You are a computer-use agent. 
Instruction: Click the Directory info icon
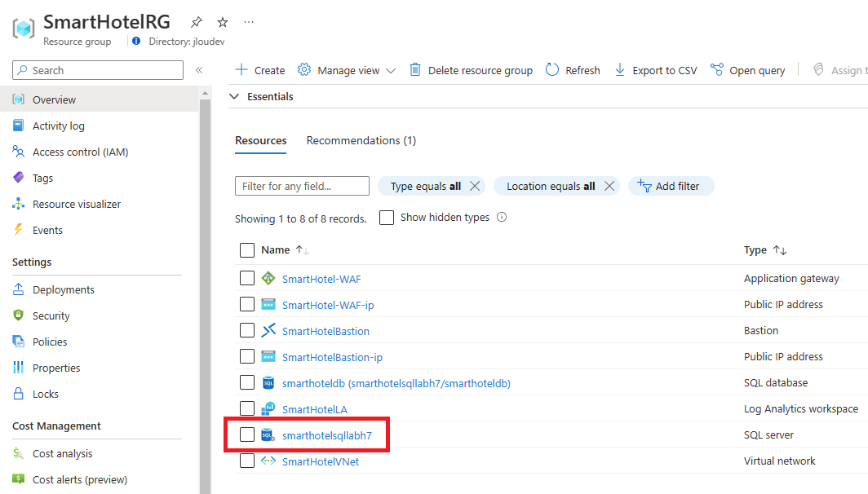[136, 41]
